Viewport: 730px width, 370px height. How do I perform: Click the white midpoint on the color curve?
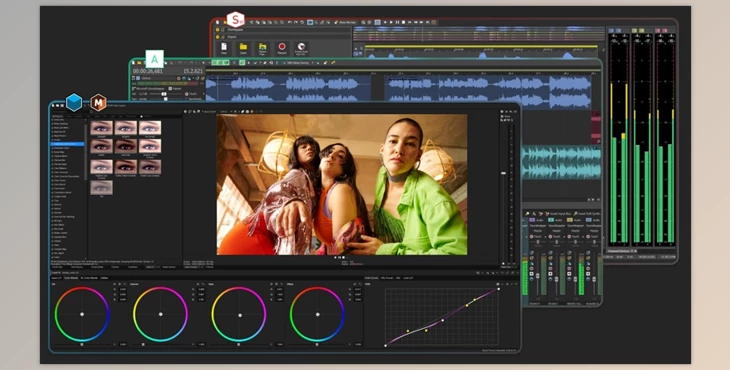pyautogui.click(x=442, y=320)
